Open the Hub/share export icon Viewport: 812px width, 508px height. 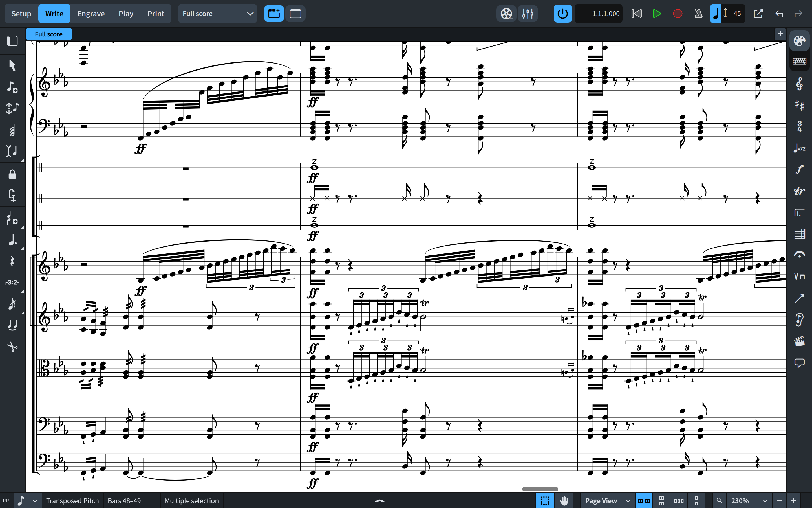(758, 14)
